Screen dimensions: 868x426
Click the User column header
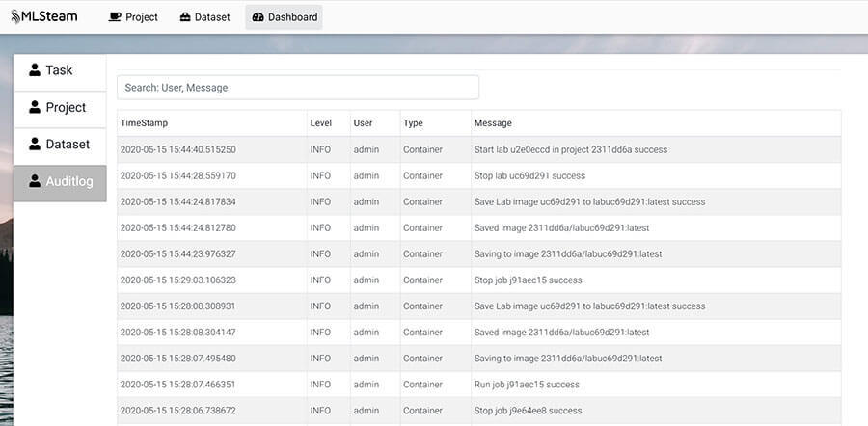(x=363, y=123)
